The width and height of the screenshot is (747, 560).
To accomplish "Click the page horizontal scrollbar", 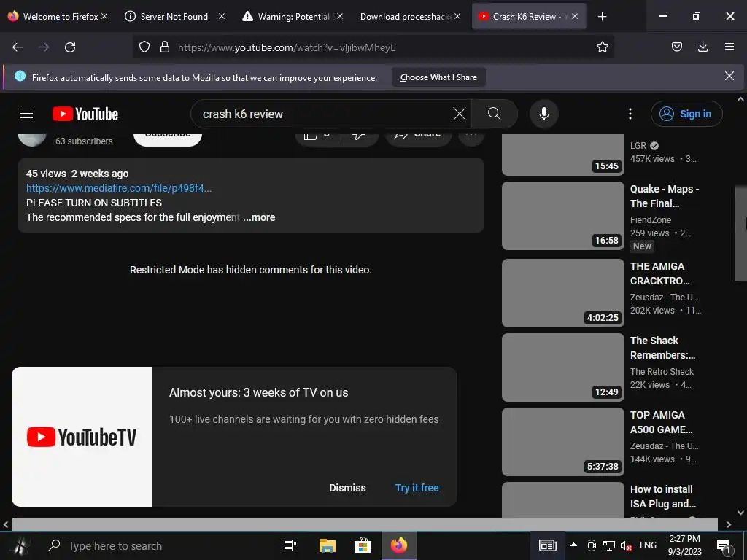I will (x=365, y=524).
